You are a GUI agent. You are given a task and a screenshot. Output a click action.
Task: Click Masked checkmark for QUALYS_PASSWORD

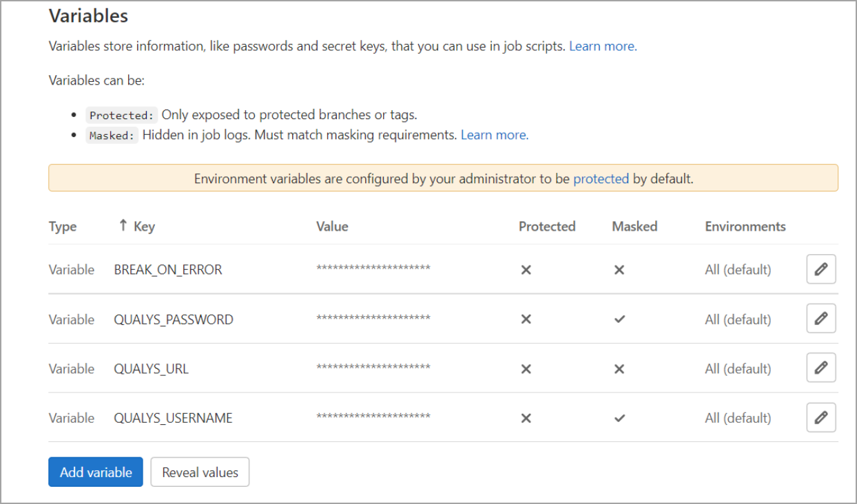click(619, 319)
